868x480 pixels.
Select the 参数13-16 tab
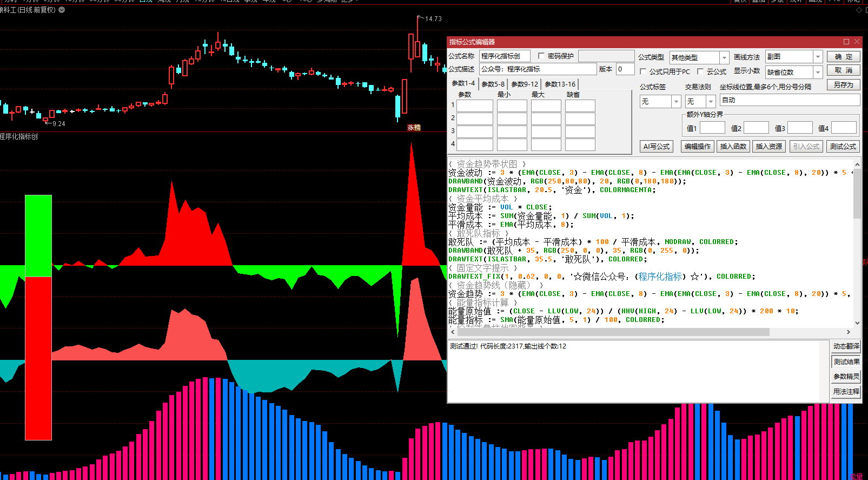point(560,84)
